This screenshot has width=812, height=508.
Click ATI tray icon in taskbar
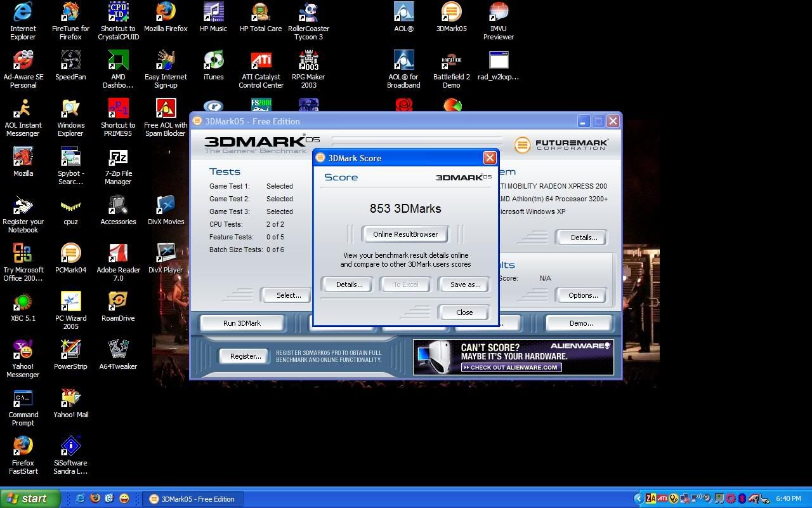(662, 499)
